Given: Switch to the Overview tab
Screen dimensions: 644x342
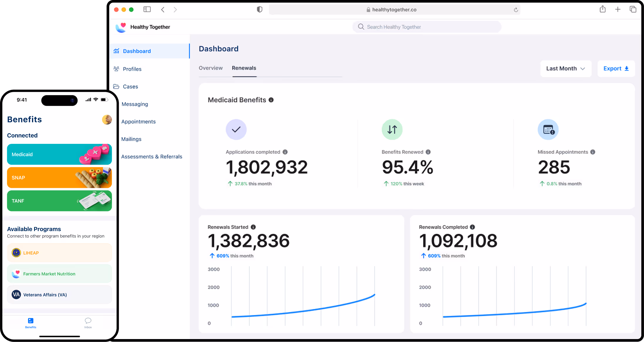Looking at the screenshot, I should [x=211, y=68].
